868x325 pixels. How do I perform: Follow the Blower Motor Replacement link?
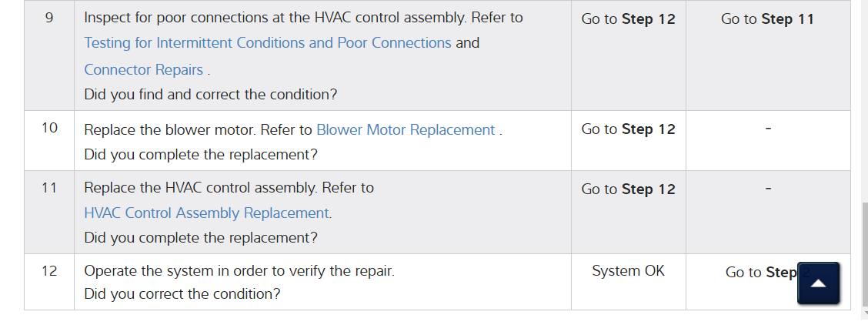point(406,129)
